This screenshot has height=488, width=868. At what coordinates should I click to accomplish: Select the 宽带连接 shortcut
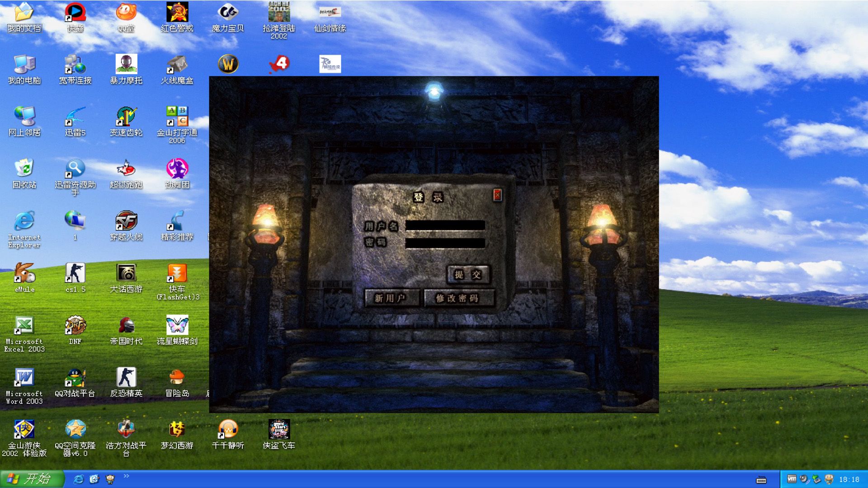click(x=75, y=70)
